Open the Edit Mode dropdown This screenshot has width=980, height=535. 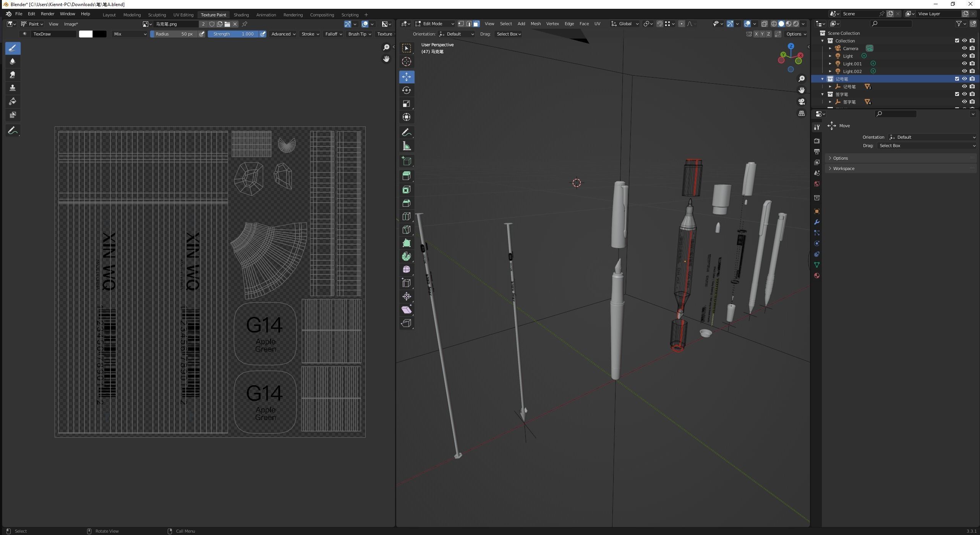(434, 23)
